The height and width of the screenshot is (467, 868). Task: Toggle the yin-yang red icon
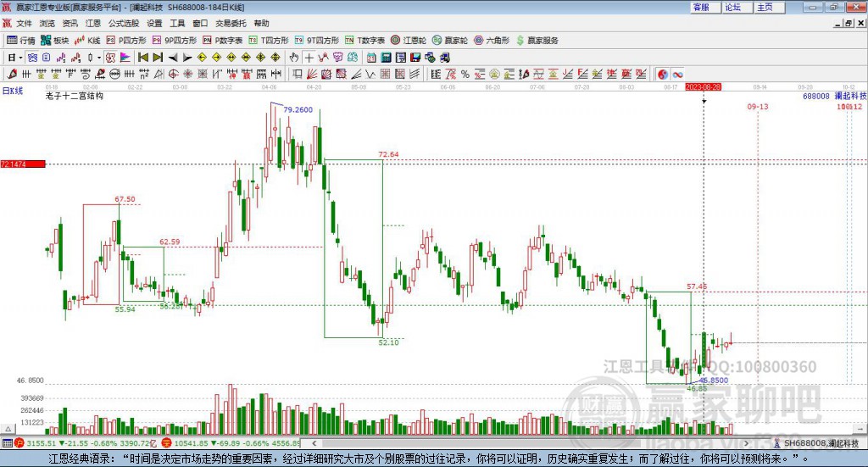[x=663, y=74]
